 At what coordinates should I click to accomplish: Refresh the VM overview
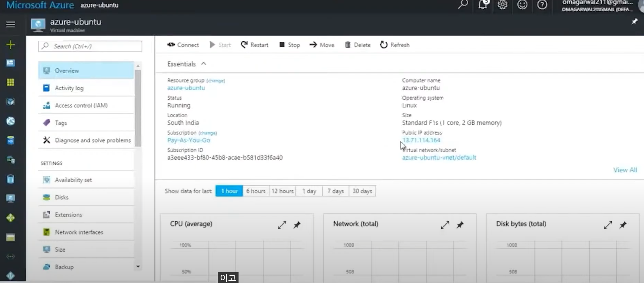395,45
